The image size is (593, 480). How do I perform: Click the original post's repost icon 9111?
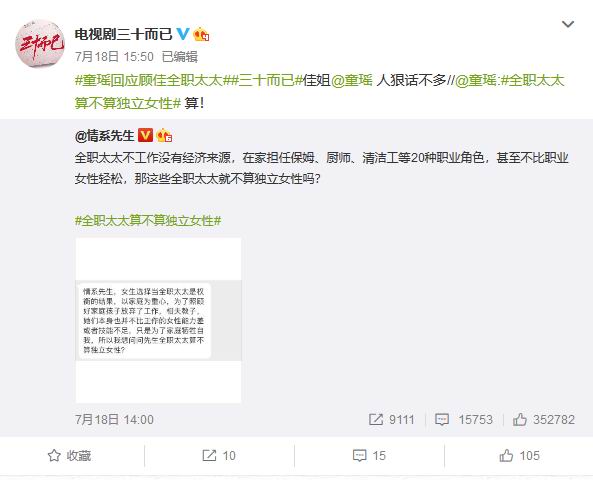[391, 419]
